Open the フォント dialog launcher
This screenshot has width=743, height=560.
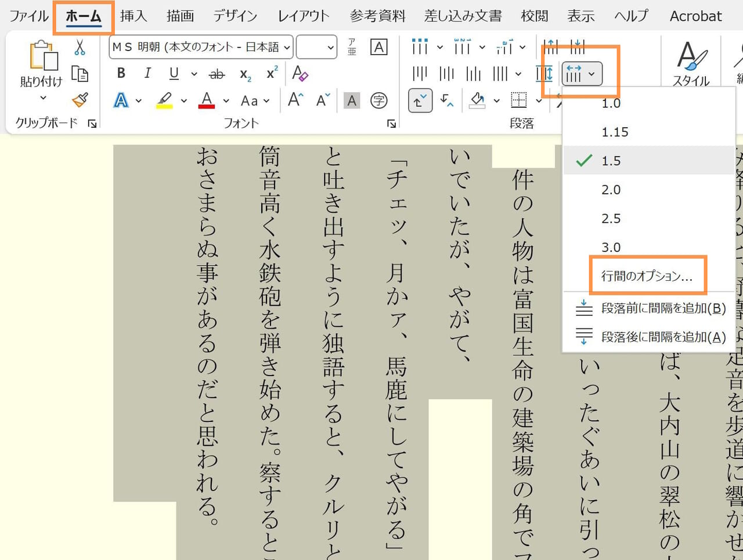click(x=391, y=123)
